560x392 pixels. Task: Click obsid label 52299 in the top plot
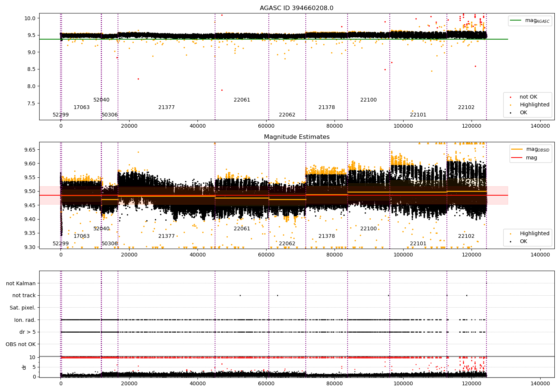(x=60, y=115)
